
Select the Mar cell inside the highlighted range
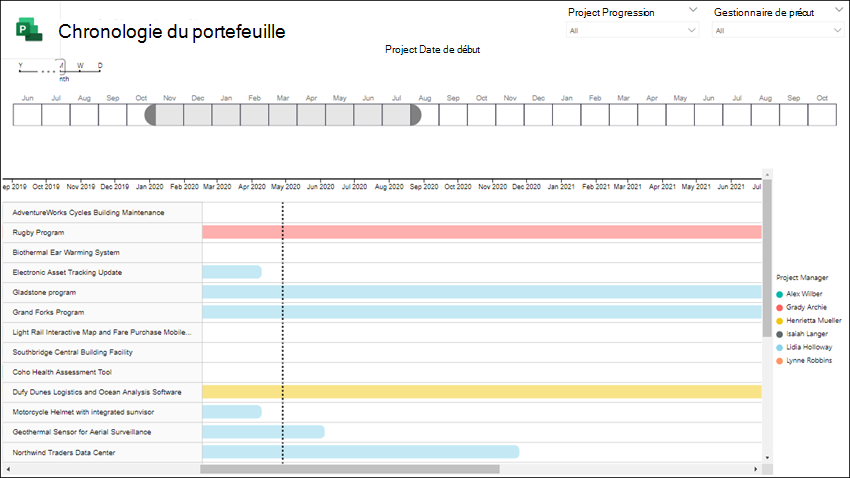(283, 115)
